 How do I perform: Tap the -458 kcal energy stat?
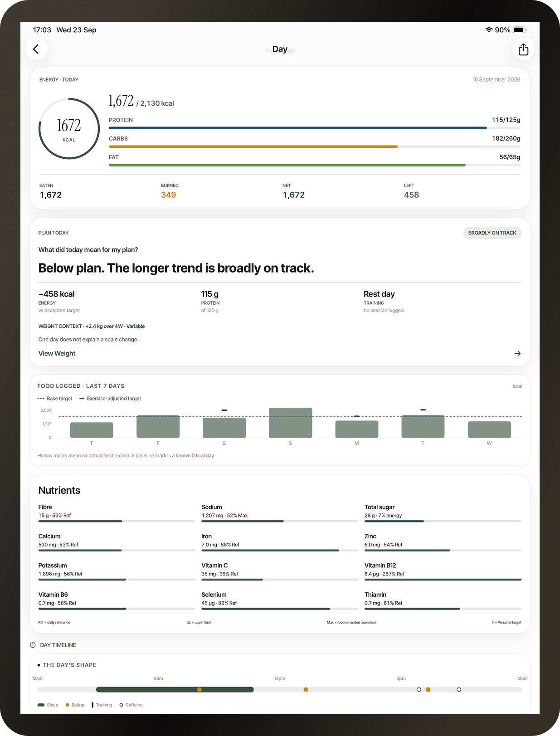tap(59, 302)
